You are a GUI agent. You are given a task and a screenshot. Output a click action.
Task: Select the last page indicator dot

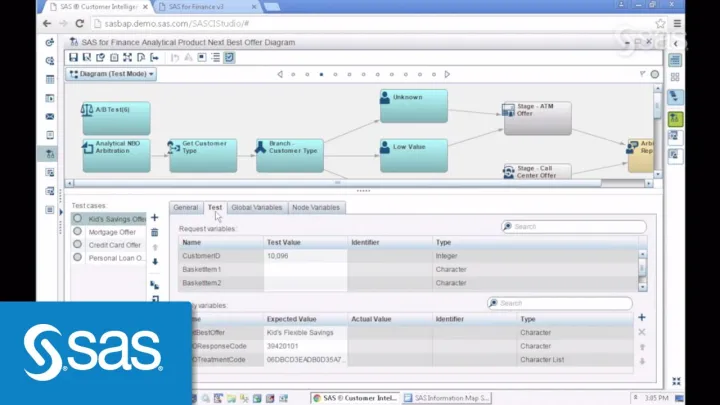(433, 74)
